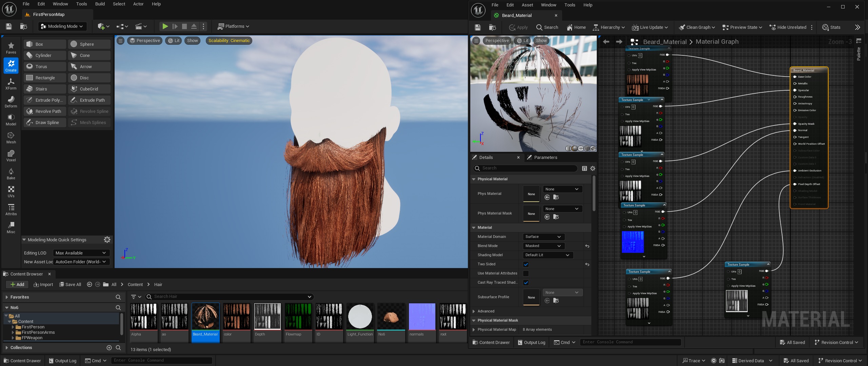The width and height of the screenshot is (868, 366).
Task: Reset Two Sided to default
Action: (x=587, y=264)
